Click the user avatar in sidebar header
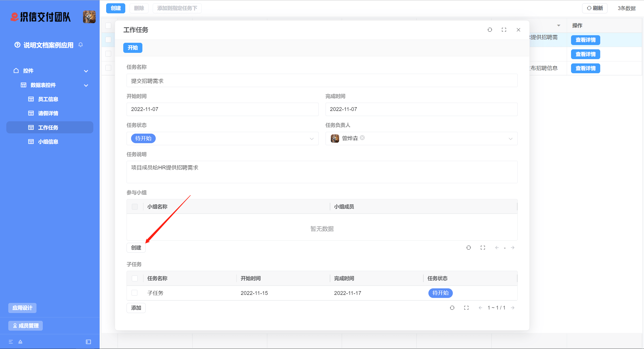The width and height of the screenshot is (644, 349). pos(89,17)
